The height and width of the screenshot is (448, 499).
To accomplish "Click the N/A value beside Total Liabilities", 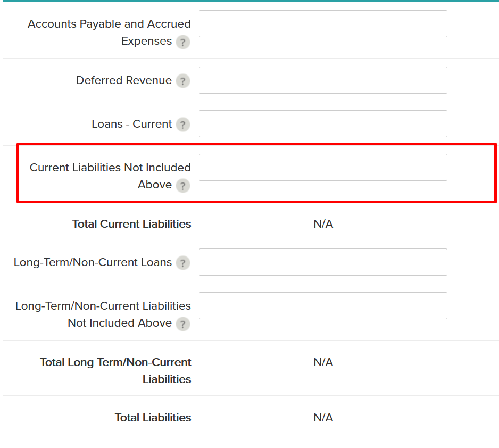I will [323, 418].
